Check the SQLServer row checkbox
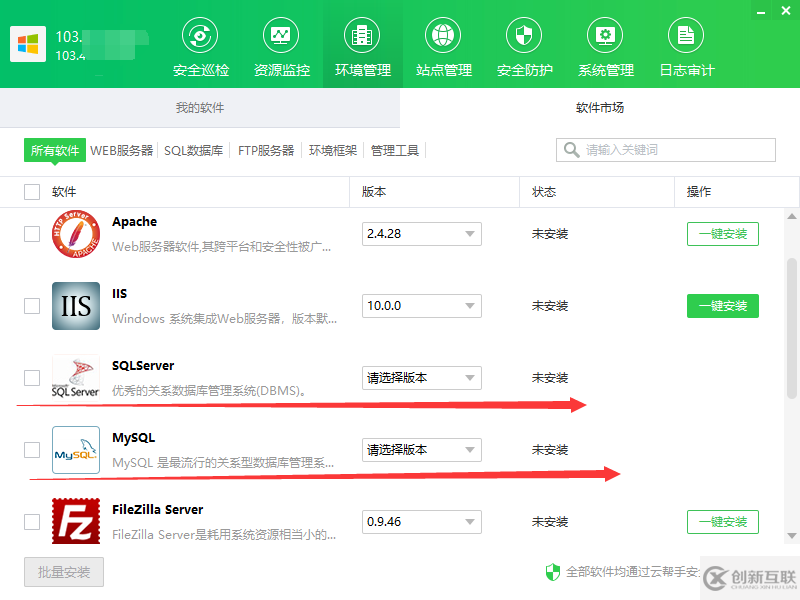 tap(32, 378)
